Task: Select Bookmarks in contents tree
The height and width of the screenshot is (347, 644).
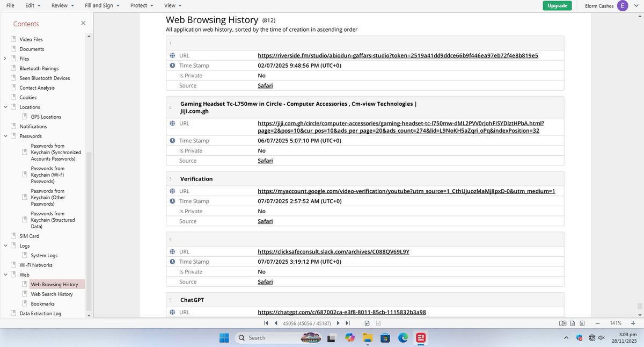Action: coord(42,303)
